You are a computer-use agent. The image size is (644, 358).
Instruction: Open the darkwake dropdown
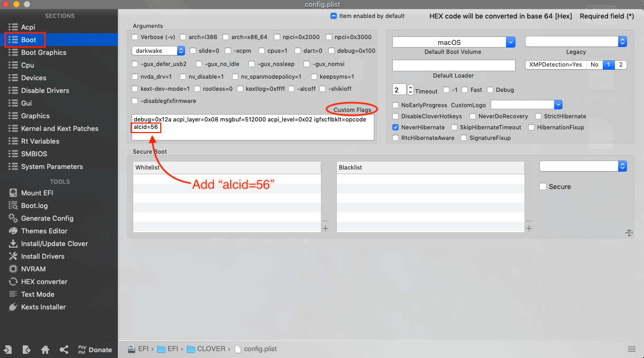(158, 51)
